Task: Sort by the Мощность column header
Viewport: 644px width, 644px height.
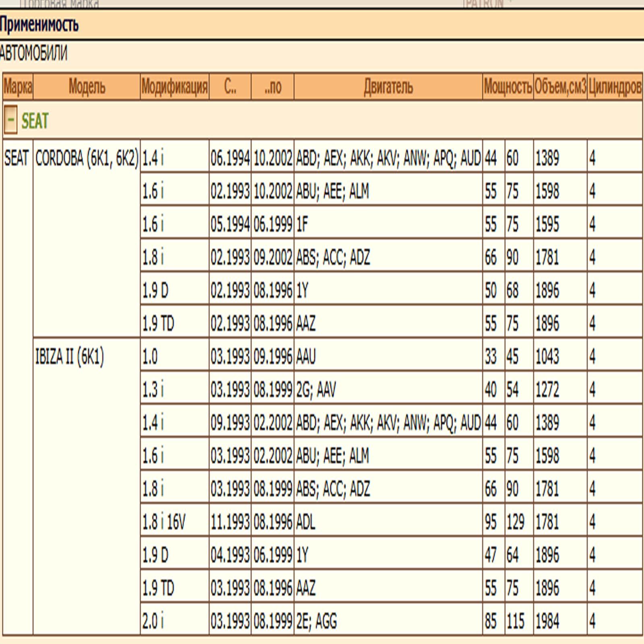Action: coord(508,87)
